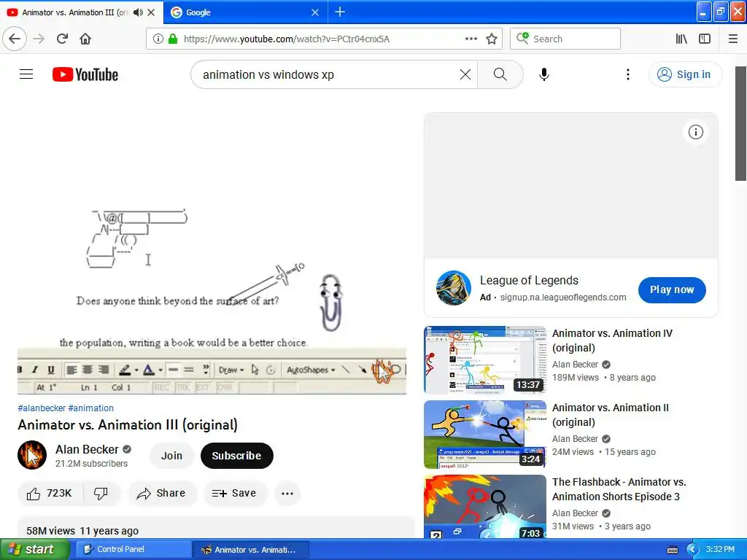
Task: Click Play now on League of Legends ad
Action: [x=672, y=289]
